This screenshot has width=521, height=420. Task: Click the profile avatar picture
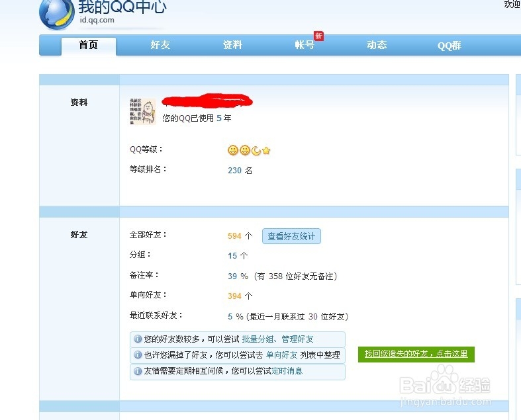point(142,111)
